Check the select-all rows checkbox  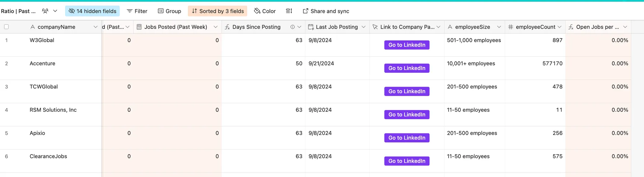tap(6, 27)
